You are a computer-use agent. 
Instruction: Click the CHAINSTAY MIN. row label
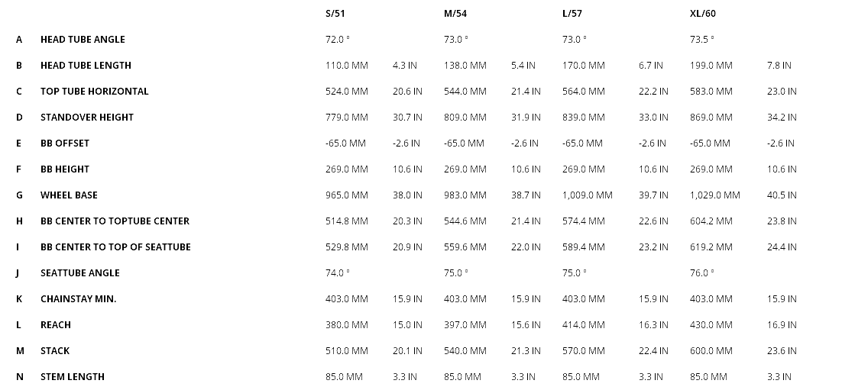[x=78, y=298]
